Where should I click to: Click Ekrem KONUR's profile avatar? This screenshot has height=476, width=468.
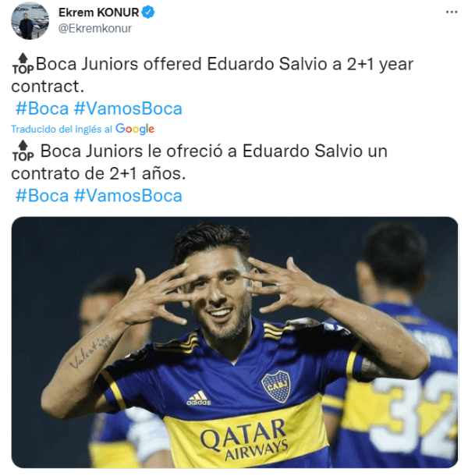click(30, 21)
